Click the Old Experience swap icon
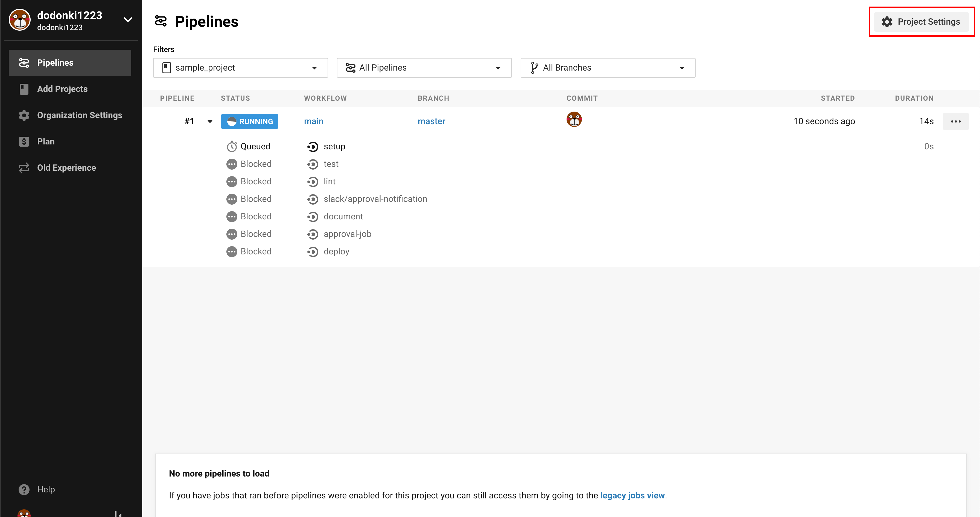The width and height of the screenshot is (980, 517). (x=24, y=168)
